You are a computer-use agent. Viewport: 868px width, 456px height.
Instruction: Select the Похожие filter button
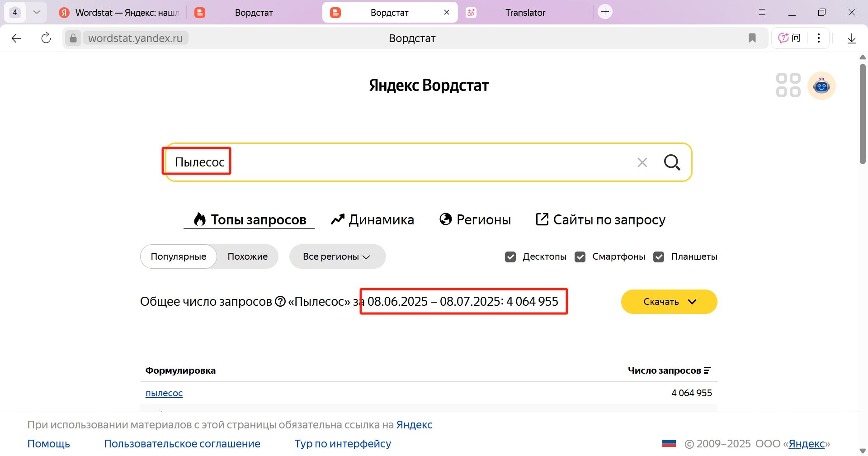(248, 256)
